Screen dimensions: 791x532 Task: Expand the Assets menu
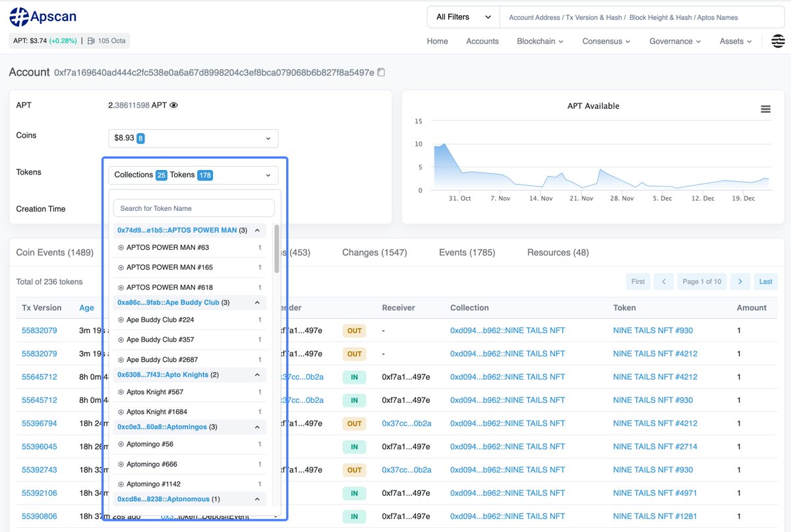(x=736, y=41)
